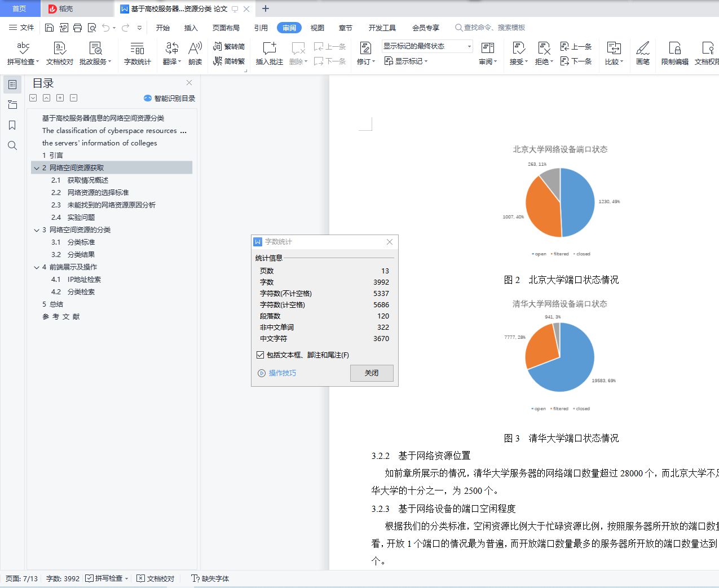
Task: Toggle 包括文本框、脚注和尾注 checkbox
Action: (x=260, y=355)
